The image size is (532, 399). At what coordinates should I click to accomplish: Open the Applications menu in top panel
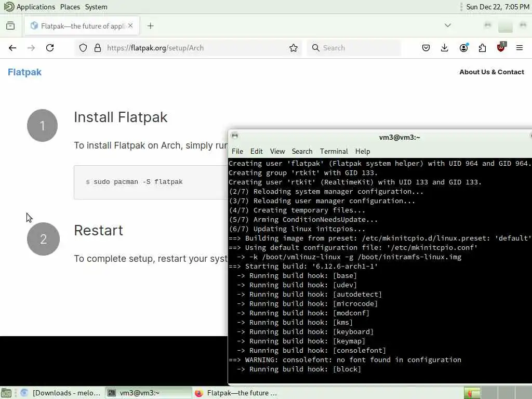click(36, 7)
